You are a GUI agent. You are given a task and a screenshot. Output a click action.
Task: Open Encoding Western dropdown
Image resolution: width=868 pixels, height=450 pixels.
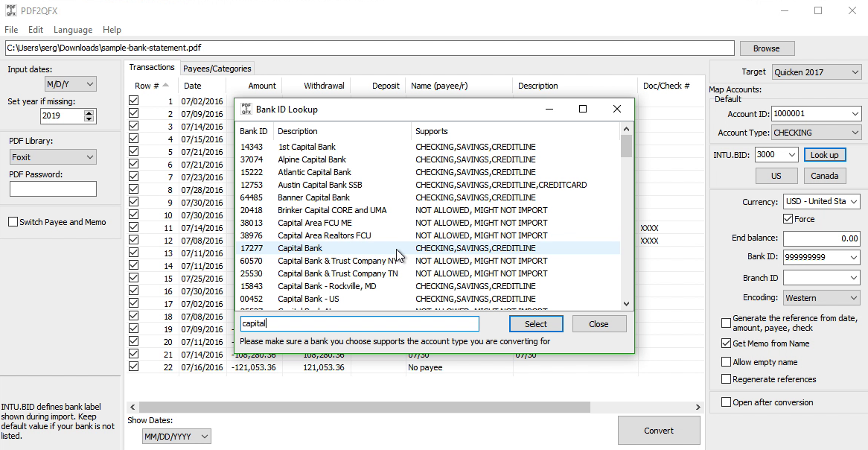click(x=822, y=297)
